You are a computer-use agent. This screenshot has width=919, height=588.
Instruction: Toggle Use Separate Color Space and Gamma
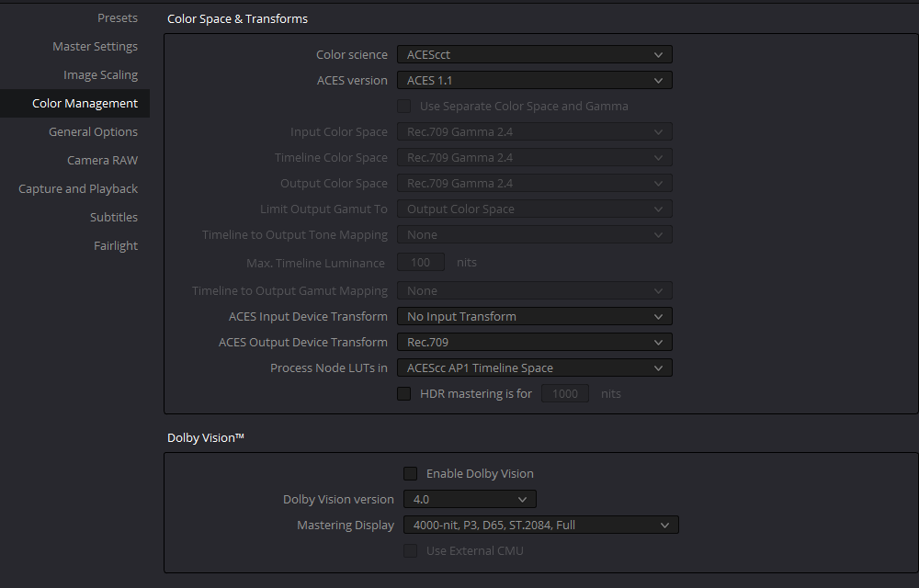click(403, 106)
